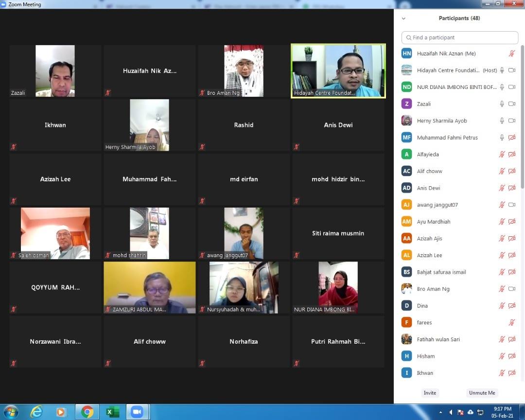This screenshot has height=420, width=525.
Task: Click the muted microphone icon for Azizah Lee
Action: [x=502, y=256]
